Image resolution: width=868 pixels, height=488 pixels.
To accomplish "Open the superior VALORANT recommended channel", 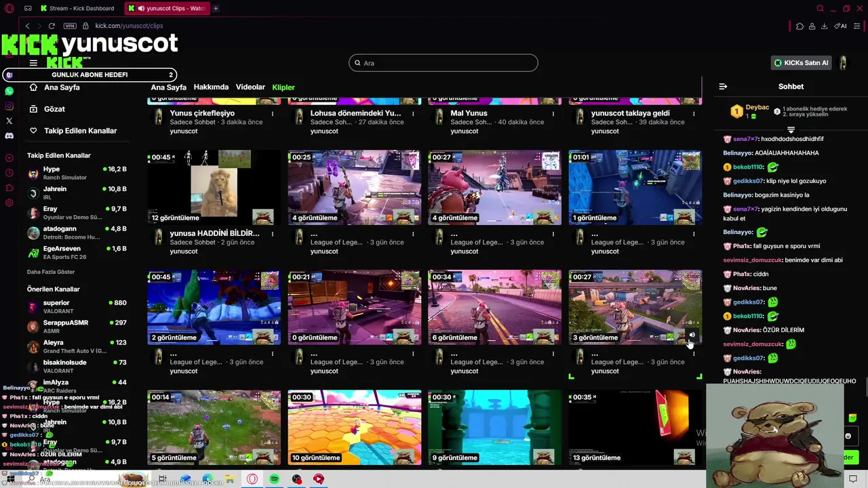I will [x=77, y=307].
